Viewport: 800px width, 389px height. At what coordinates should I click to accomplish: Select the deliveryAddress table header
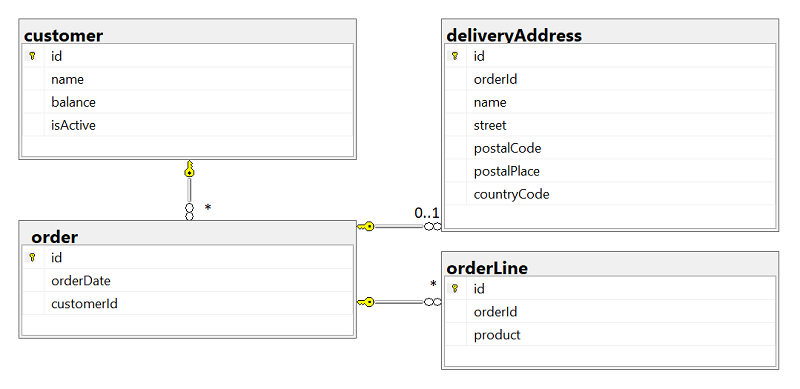click(x=610, y=35)
